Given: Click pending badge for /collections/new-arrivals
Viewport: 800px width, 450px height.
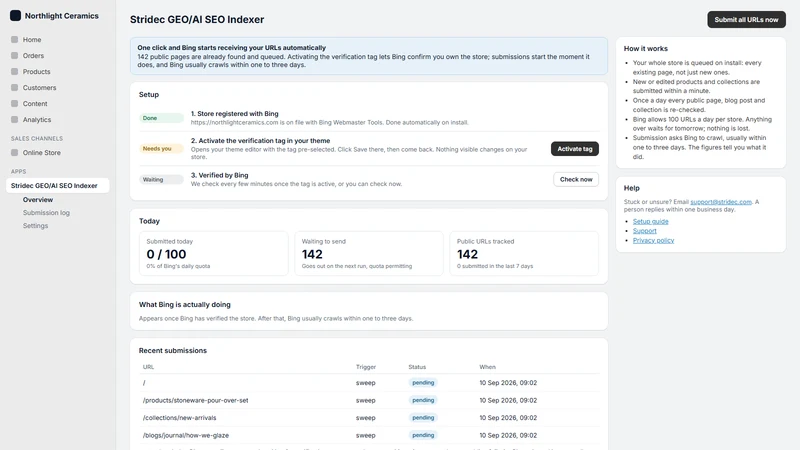Looking at the screenshot, I should pyautogui.click(x=423, y=418).
